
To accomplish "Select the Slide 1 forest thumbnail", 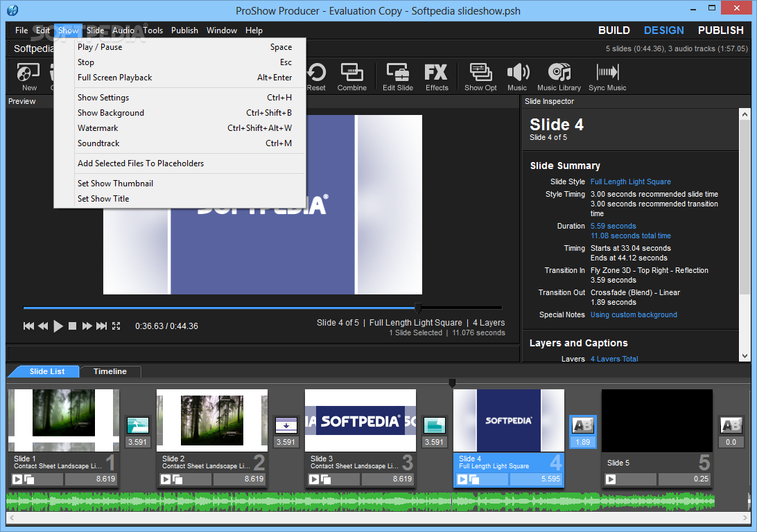I will [64, 420].
